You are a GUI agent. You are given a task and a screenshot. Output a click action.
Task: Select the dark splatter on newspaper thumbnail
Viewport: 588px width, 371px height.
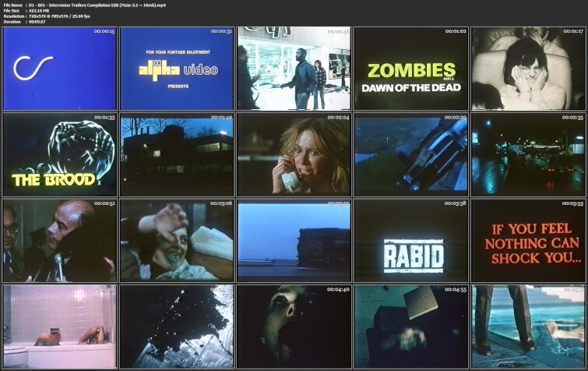[x=177, y=327]
